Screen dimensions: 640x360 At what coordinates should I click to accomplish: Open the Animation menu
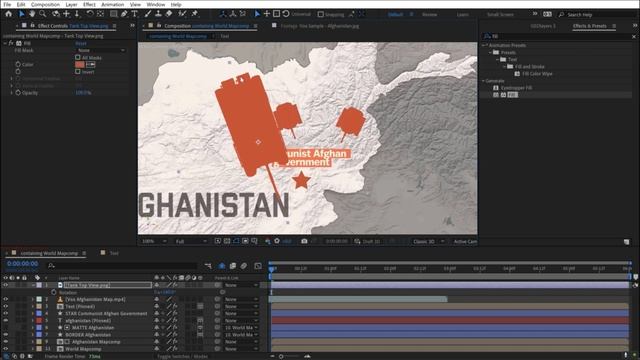point(113,4)
